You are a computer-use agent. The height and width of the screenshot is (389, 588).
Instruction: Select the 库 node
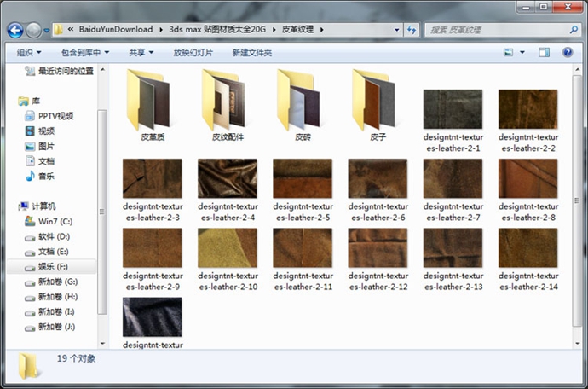tap(29, 101)
